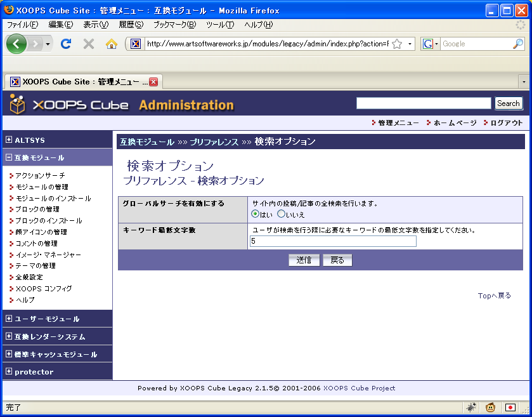Viewport: 532px width, 417px height.
Task: Open the ファイル menu
Action: (x=22, y=25)
